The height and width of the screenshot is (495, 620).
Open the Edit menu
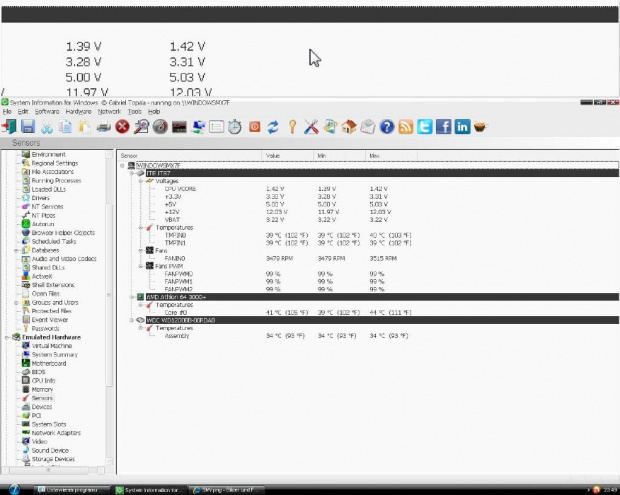click(x=23, y=111)
